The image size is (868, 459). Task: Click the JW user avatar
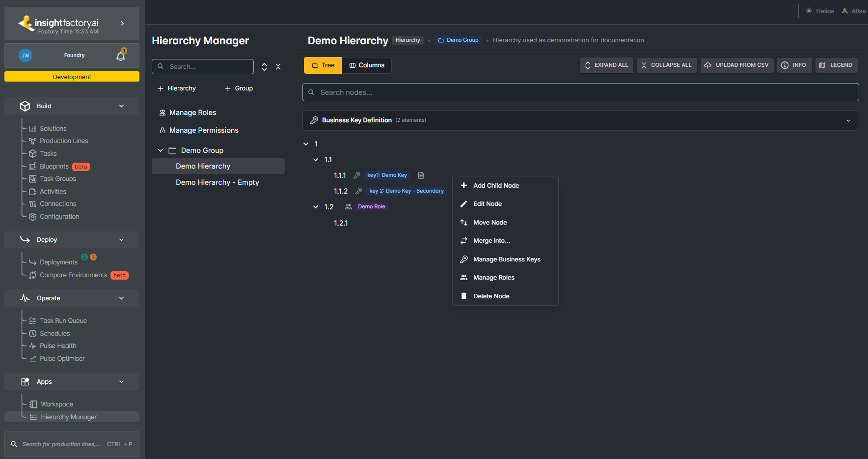(26, 56)
